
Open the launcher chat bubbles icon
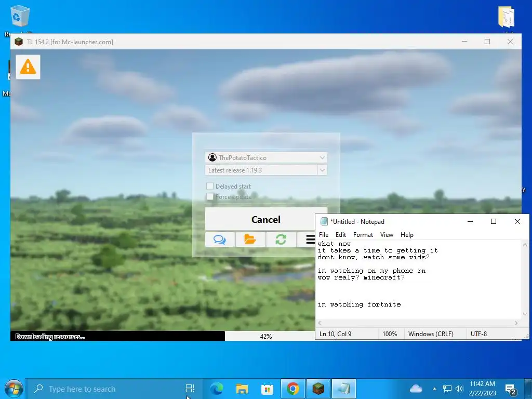point(220,240)
